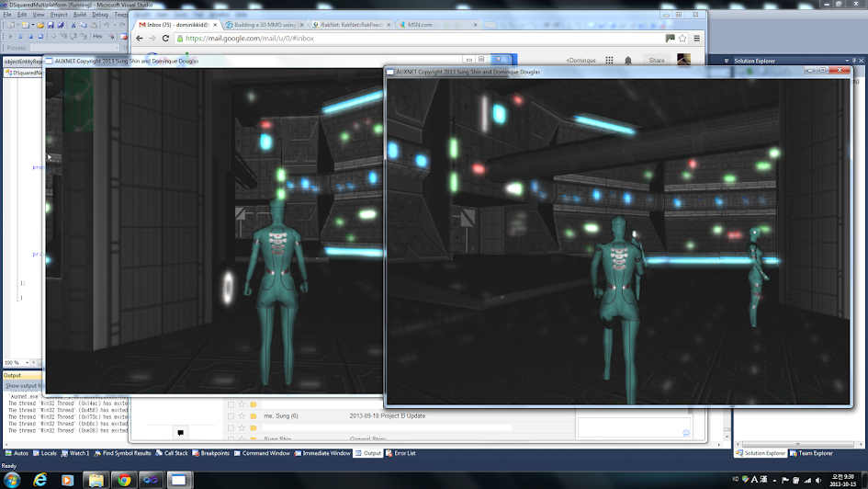Click the Google notifications bell icon
Screen dimensions: 868x489
[x=628, y=60]
